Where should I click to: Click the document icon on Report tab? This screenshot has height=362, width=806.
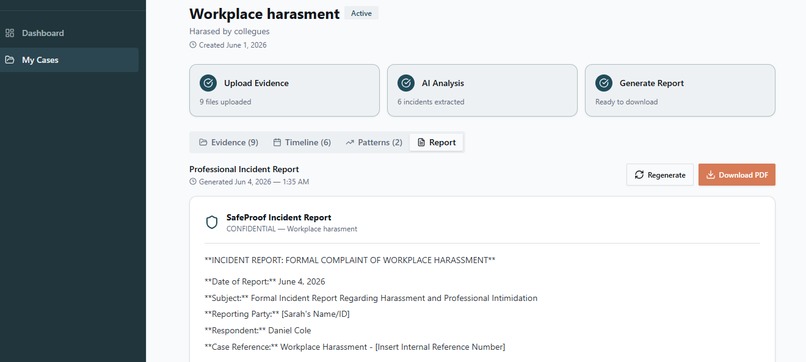tap(421, 142)
